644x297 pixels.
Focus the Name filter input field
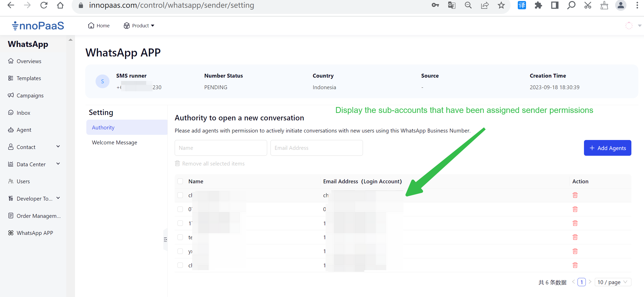[x=221, y=148]
